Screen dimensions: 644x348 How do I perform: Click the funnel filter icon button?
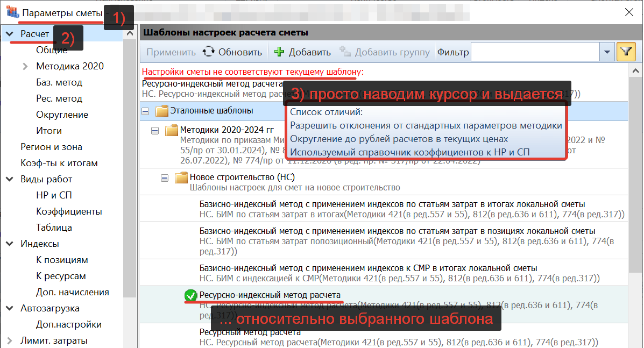click(626, 52)
